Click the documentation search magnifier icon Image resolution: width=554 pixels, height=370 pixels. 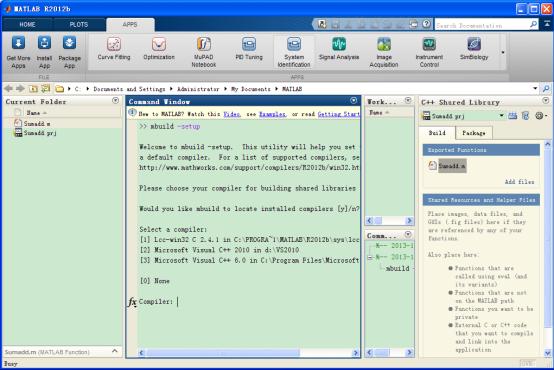click(534, 24)
